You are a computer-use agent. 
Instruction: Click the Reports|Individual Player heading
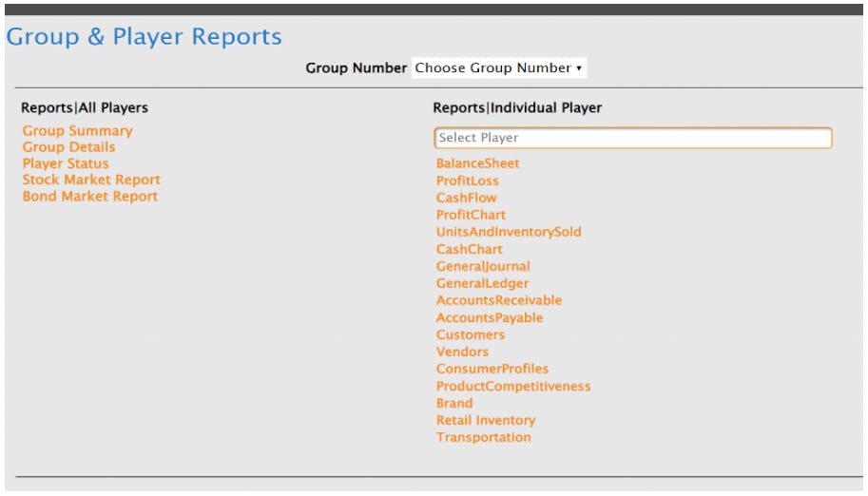click(517, 108)
